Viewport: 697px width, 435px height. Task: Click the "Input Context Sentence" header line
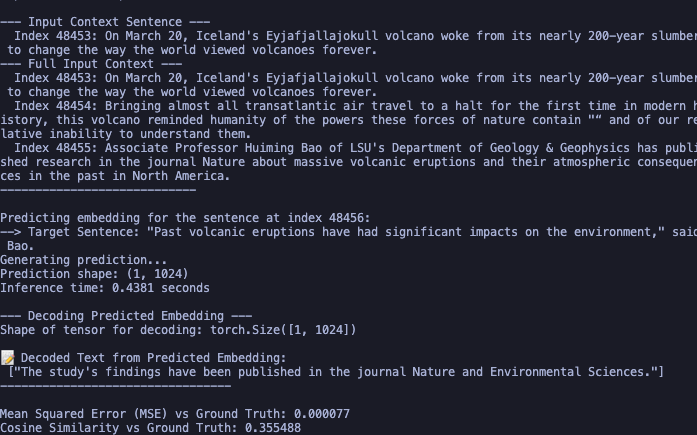[x=105, y=22]
